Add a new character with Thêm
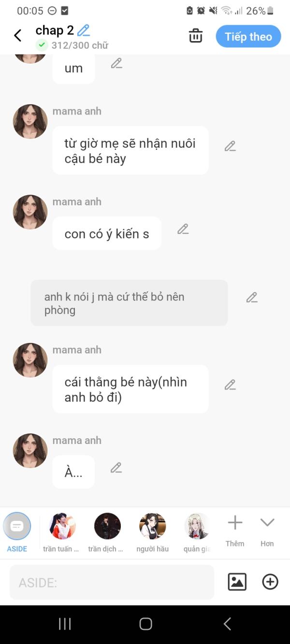 (235, 530)
